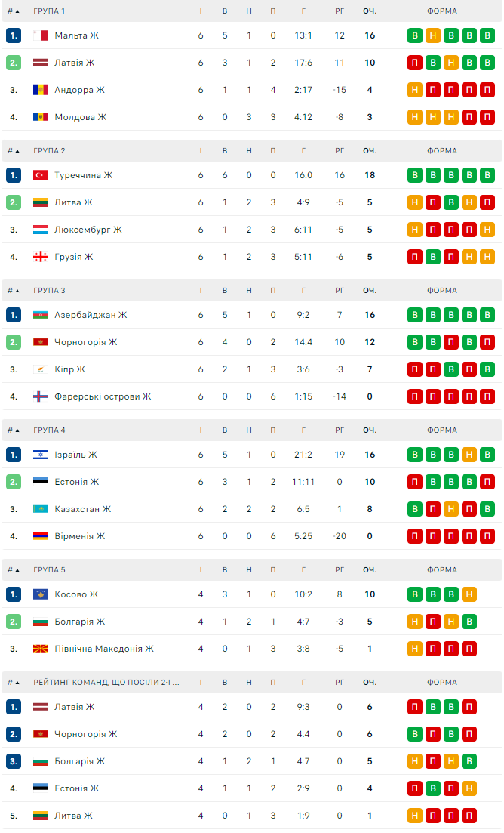Click the North Macedonia flag icon

coord(41,649)
